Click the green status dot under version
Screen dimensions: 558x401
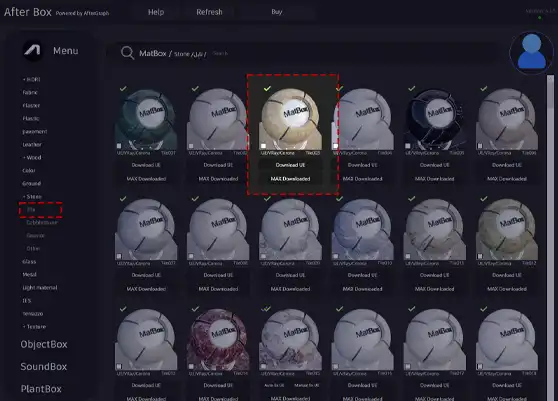point(539,17)
